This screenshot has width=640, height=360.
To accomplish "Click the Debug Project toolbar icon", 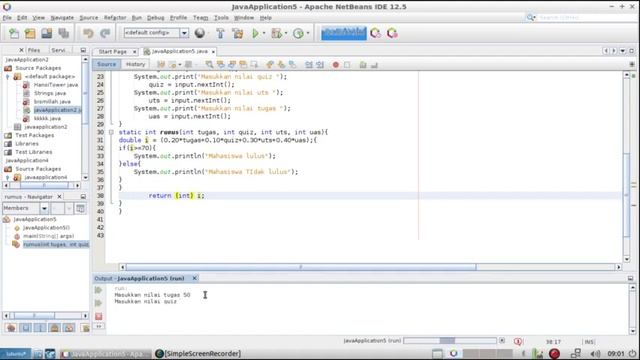I will pos(277,33).
